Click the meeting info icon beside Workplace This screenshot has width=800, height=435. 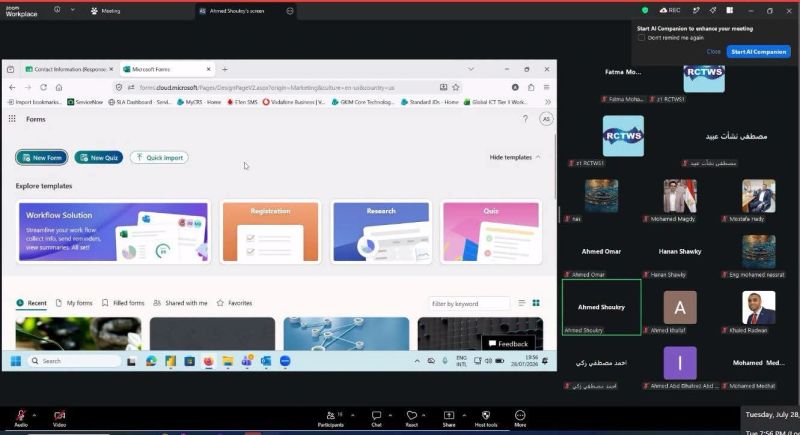point(57,10)
